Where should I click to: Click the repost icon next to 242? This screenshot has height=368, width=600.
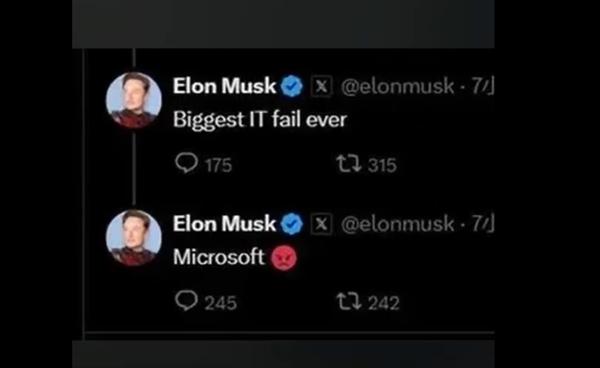pos(349,301)
